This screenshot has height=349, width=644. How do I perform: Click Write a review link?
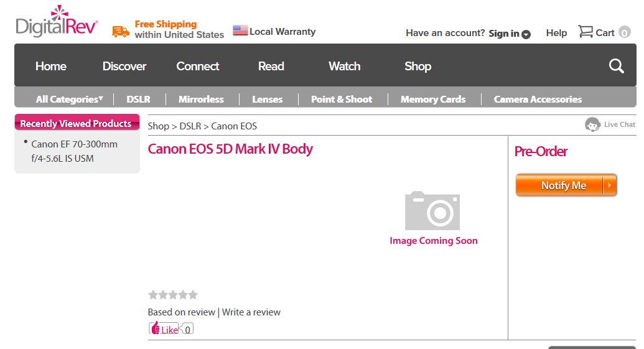[x=251, y=312]
